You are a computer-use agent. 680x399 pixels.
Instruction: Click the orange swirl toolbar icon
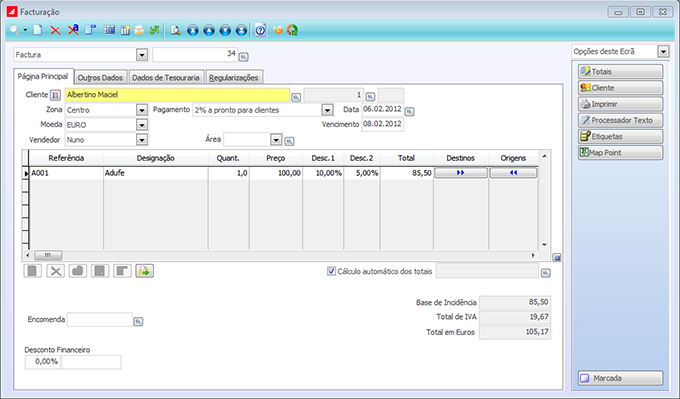[278, 30]
